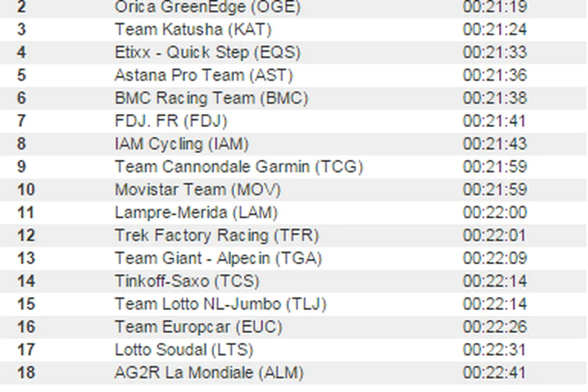Image resolution: width=588 pixels, height=392 pixels.
Task: Select Trek Factory Racing (TFR) in the list
Action: pos(217,236)
